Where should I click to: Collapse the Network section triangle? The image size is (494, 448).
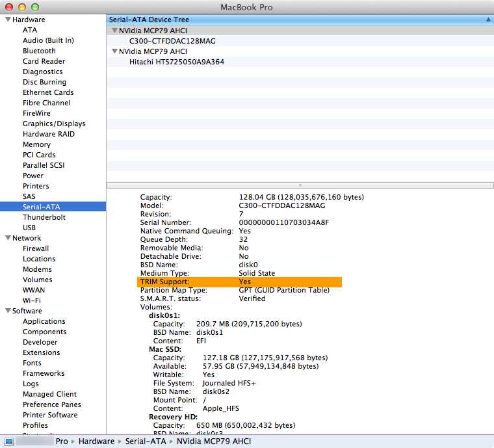click(x=7, y=238)
